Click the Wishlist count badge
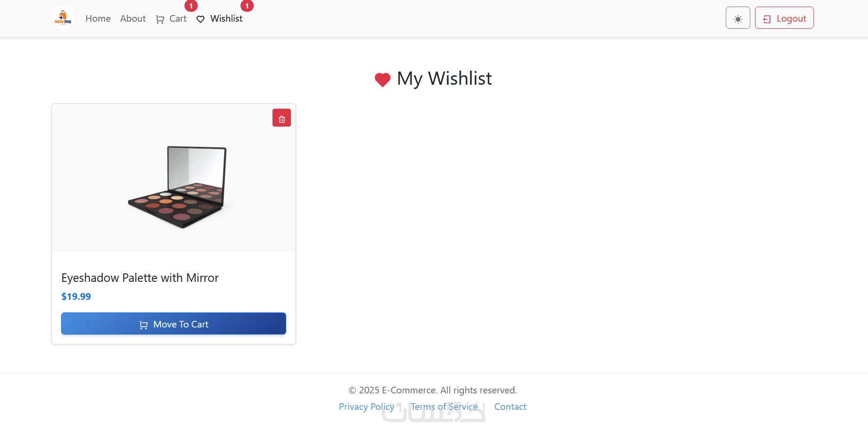This screenshot has height=431, width=868. pos(247,6)
